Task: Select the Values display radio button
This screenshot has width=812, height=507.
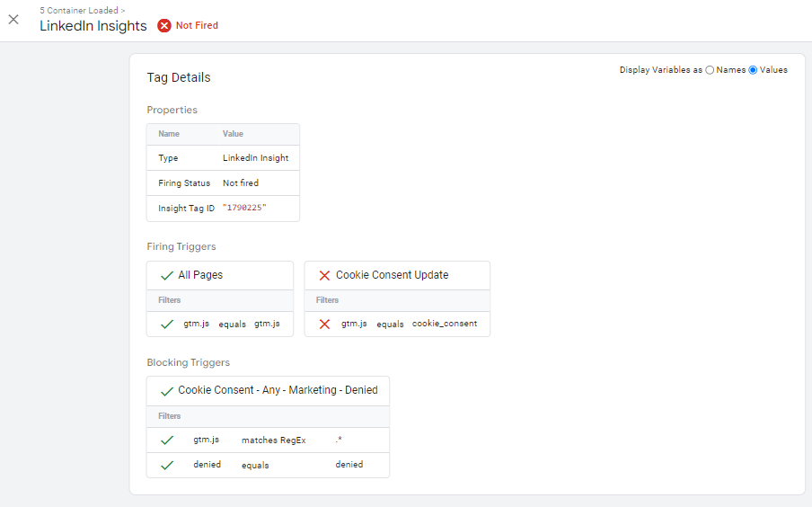Action: [x=753, y=70]
